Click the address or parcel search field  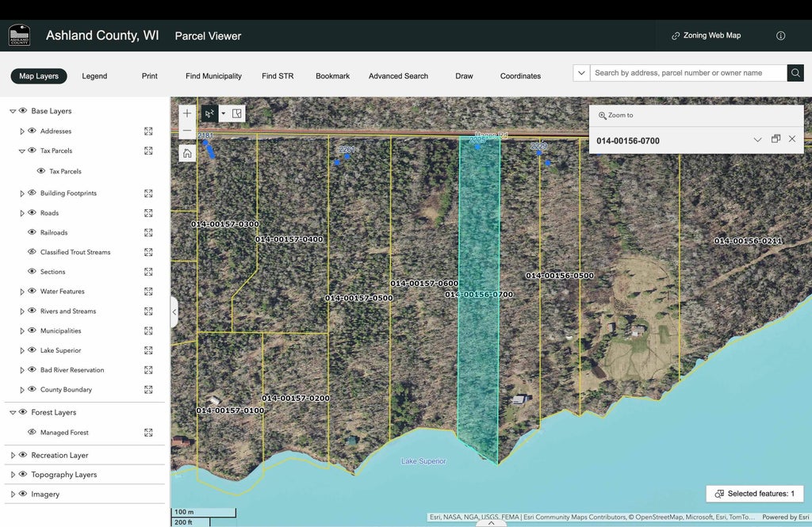point(687,73)
